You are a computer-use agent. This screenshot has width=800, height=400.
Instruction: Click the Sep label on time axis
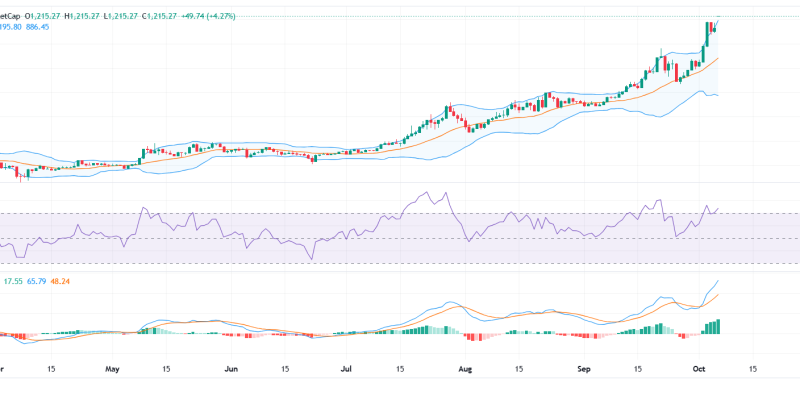(x=585, y=369)
